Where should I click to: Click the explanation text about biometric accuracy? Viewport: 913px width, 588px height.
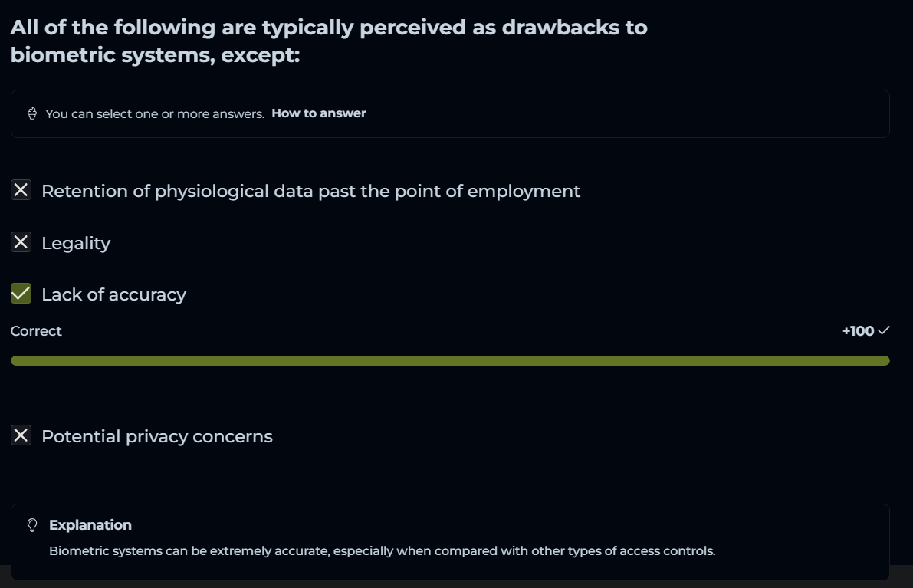coord(382,550)
